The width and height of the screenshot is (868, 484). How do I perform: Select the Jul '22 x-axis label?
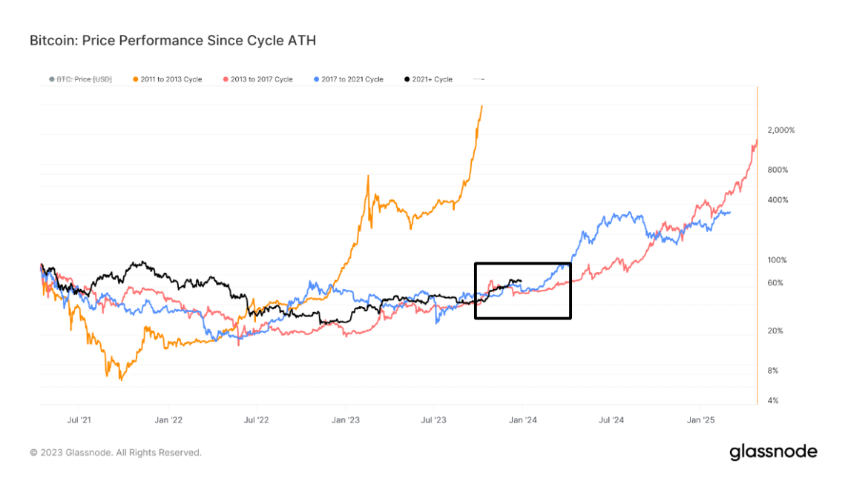[256, 420]
